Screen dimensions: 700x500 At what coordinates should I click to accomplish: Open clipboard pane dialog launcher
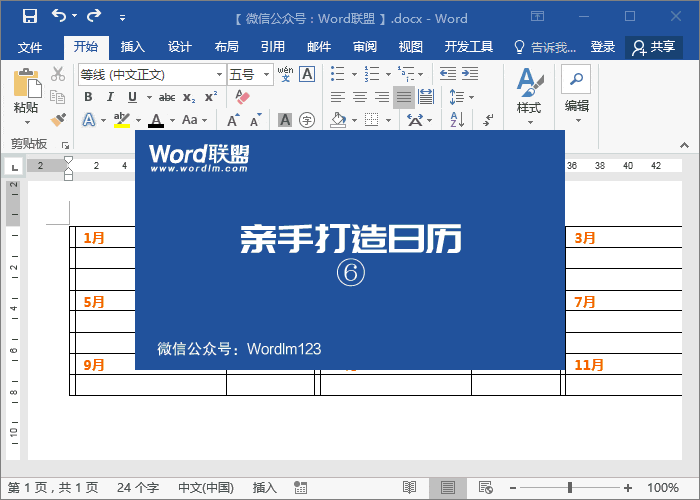[66, 145]
